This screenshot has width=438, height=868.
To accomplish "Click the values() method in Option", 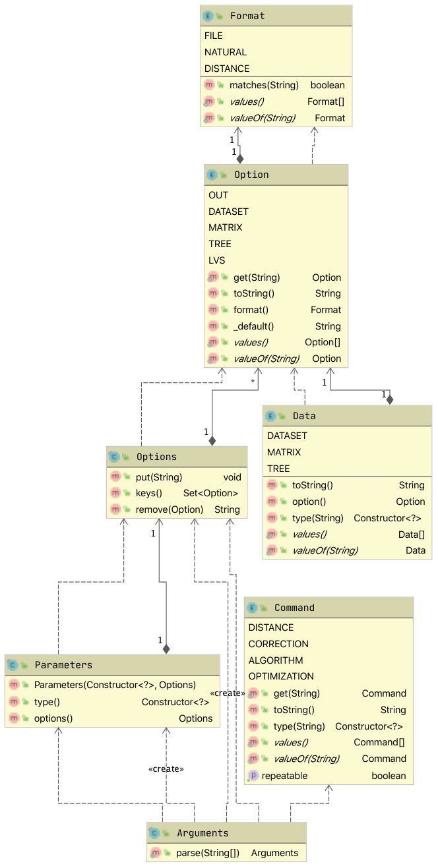I will click(x=251, y=343).
